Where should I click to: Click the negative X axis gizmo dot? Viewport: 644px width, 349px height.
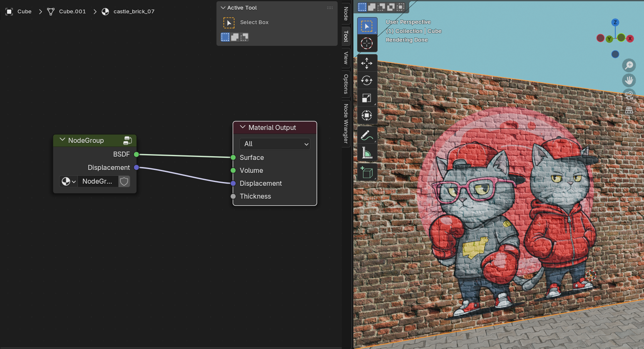coord(600,38)
